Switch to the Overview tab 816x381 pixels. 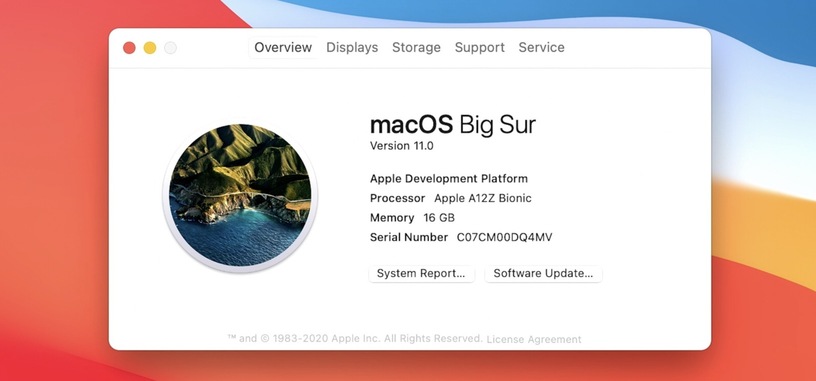tap(283, 47)
